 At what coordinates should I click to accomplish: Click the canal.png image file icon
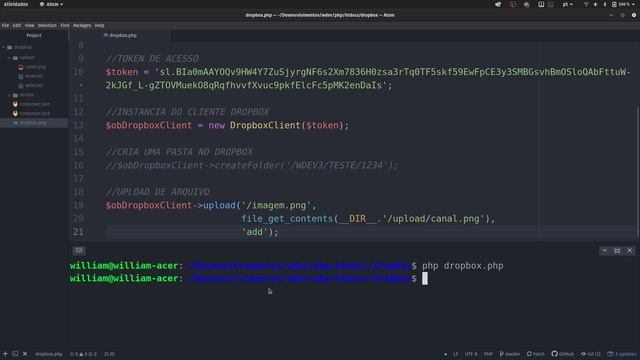(21, 67)
